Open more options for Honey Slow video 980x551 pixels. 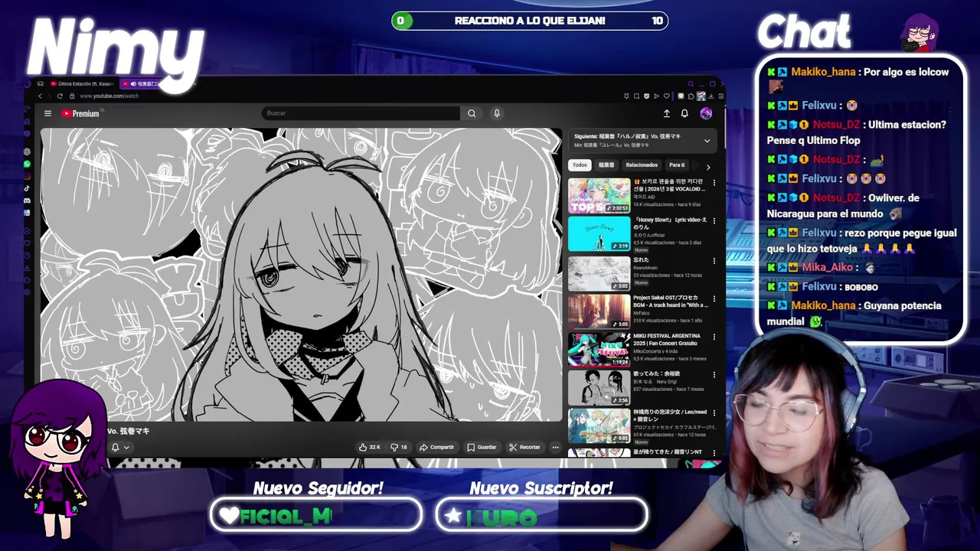[x=714, y=221]
